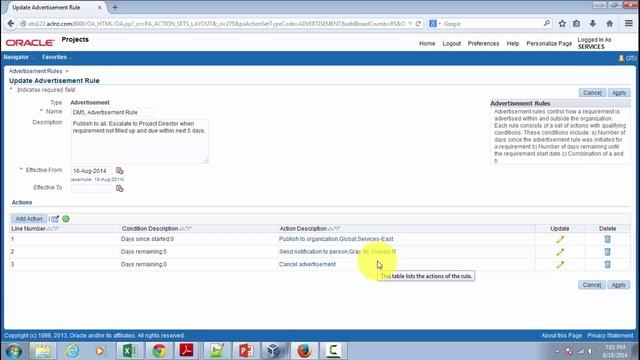
Task: Open Internet Explorer from the taskbar
Action: [x=73, y=351]
